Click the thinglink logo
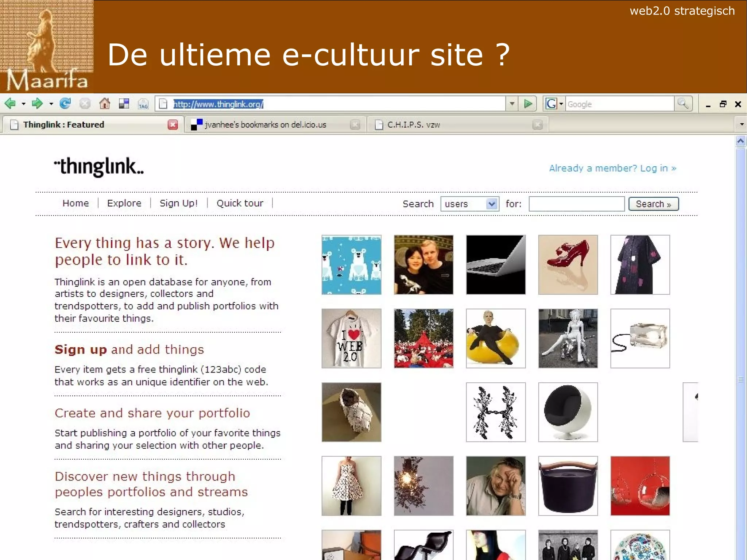 pos(99,167)
